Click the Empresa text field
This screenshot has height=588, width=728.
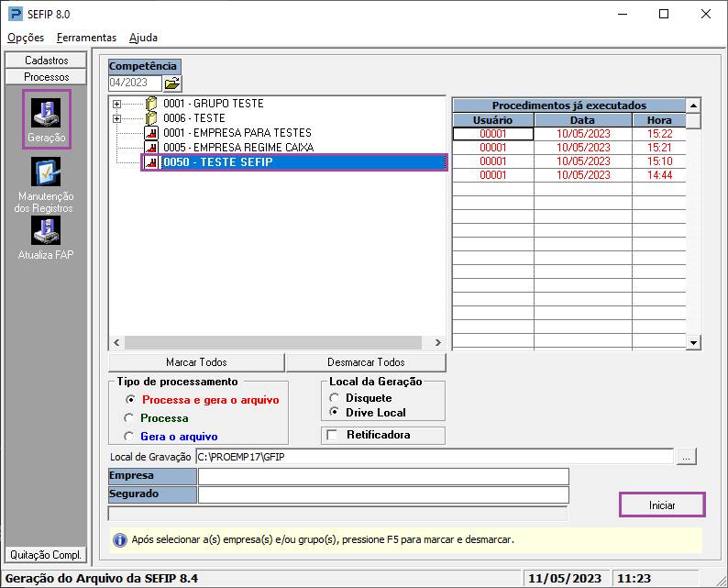point(383,476)
